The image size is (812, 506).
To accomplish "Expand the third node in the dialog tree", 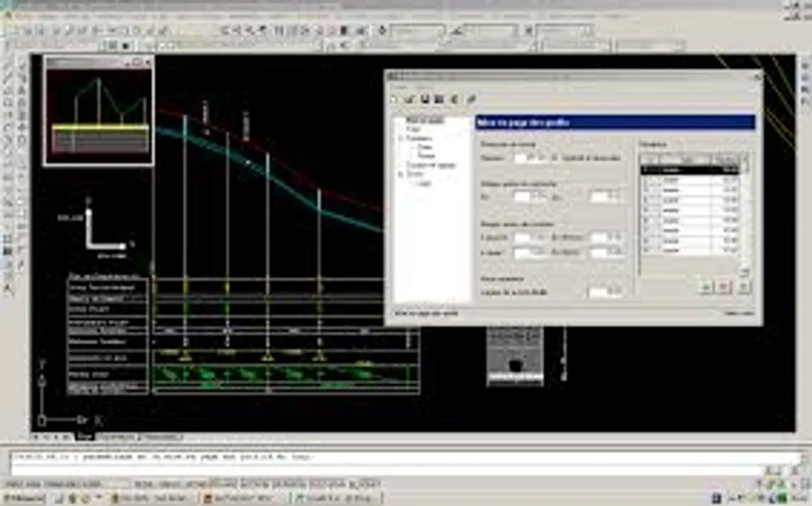I will tap(401, 138).
